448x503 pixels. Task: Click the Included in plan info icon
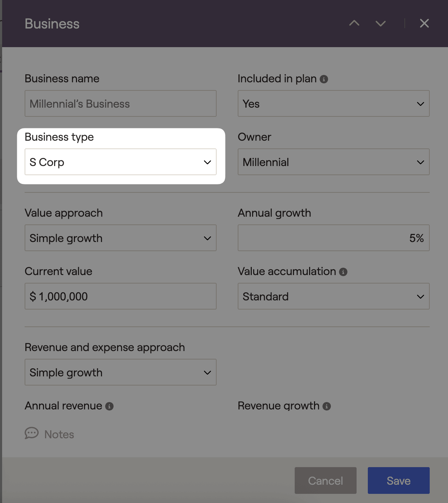click(324, 79)
